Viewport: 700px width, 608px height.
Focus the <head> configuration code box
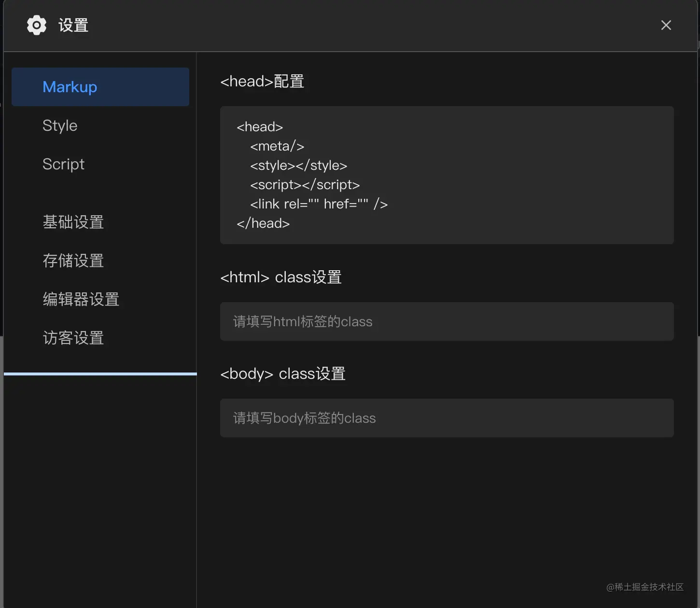point(447,175)
